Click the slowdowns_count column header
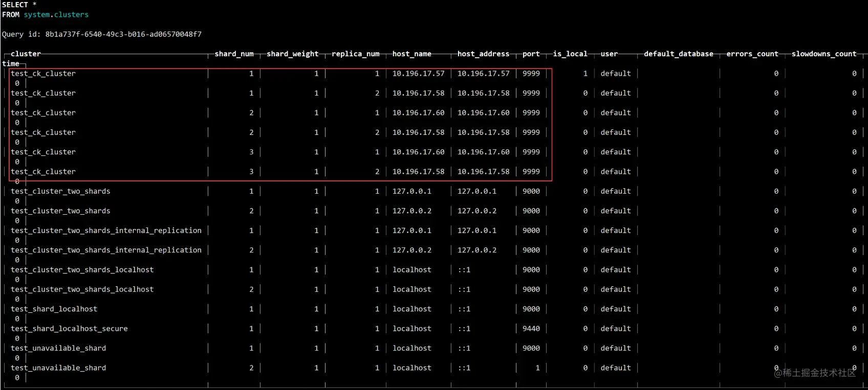This screenshot has width=868, height=390. tap(824, 54)
